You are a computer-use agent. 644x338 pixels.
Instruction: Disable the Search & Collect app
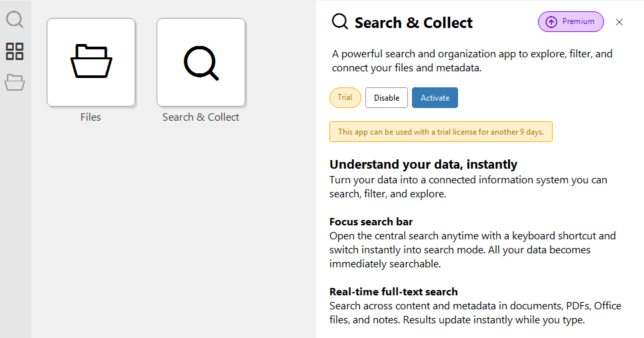387,98
